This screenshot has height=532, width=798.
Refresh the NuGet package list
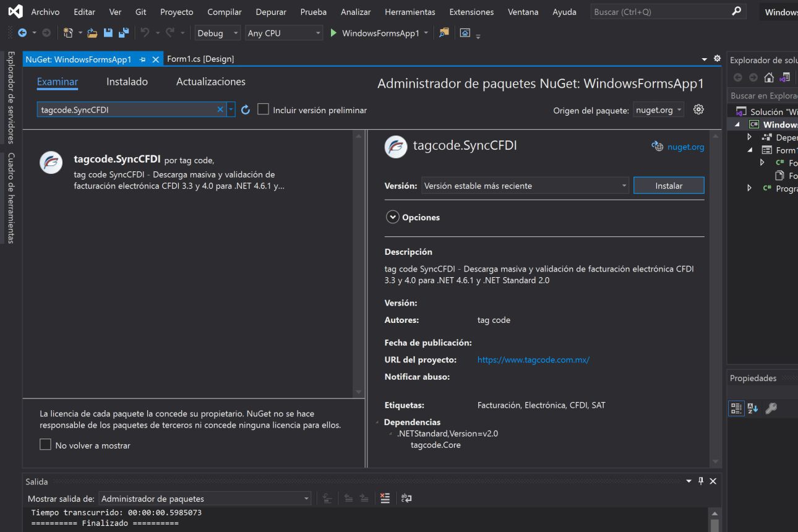coord(245,109)
